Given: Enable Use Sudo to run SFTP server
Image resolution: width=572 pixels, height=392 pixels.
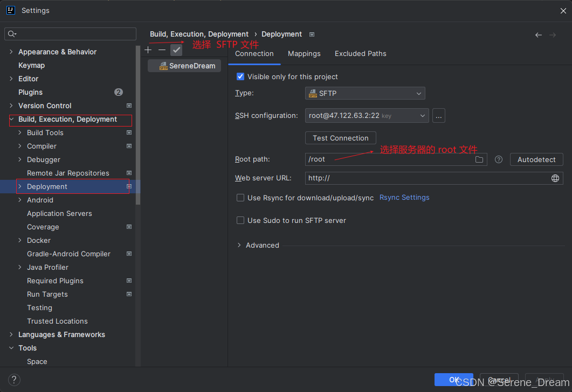Looking at the screenshot, I should [x=240, y=220].
